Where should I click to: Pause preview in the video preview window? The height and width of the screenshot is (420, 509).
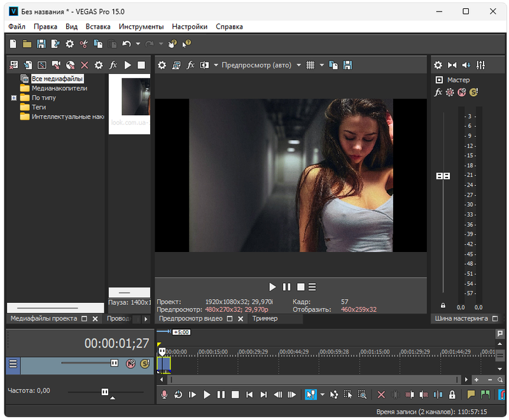[x=287, y=287]
